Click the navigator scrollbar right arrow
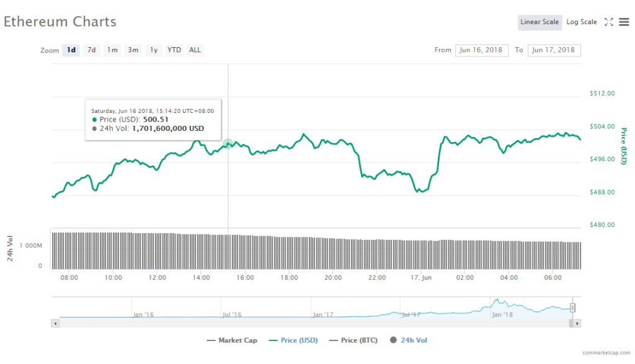 click(x=577, y=323)
